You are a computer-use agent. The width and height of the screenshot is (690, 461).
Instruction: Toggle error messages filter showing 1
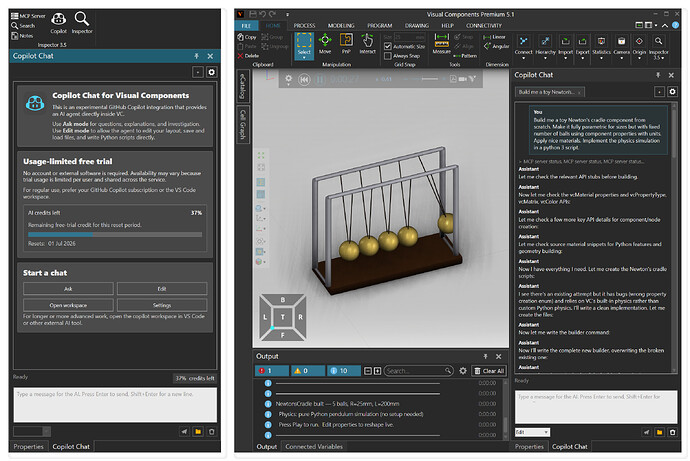tap(272, 371)
